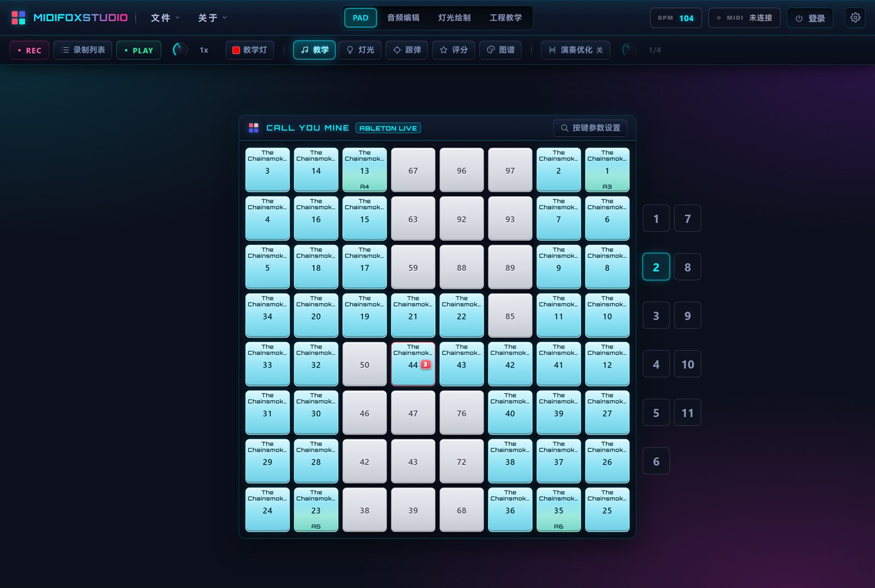Toggle the 评分 scoring mode
Viewport: 875px width, 588px height.
(453, 50)
